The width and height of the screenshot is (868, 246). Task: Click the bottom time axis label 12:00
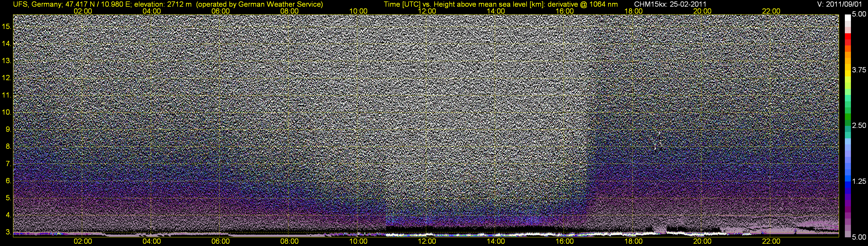[427, 241]
